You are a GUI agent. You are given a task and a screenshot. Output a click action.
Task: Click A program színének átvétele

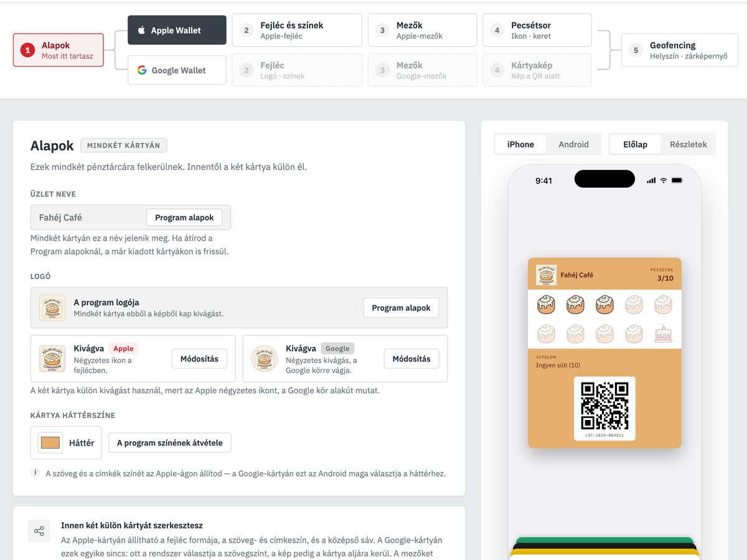(170, 443)
